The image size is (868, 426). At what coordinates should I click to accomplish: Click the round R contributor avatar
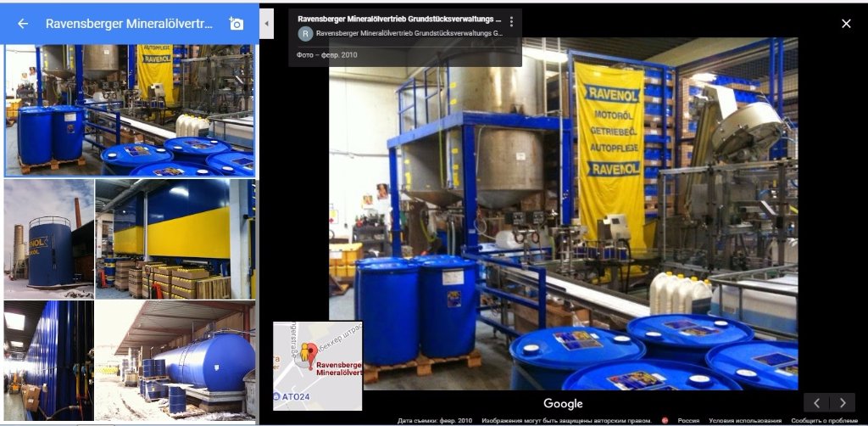click(305, 34)
